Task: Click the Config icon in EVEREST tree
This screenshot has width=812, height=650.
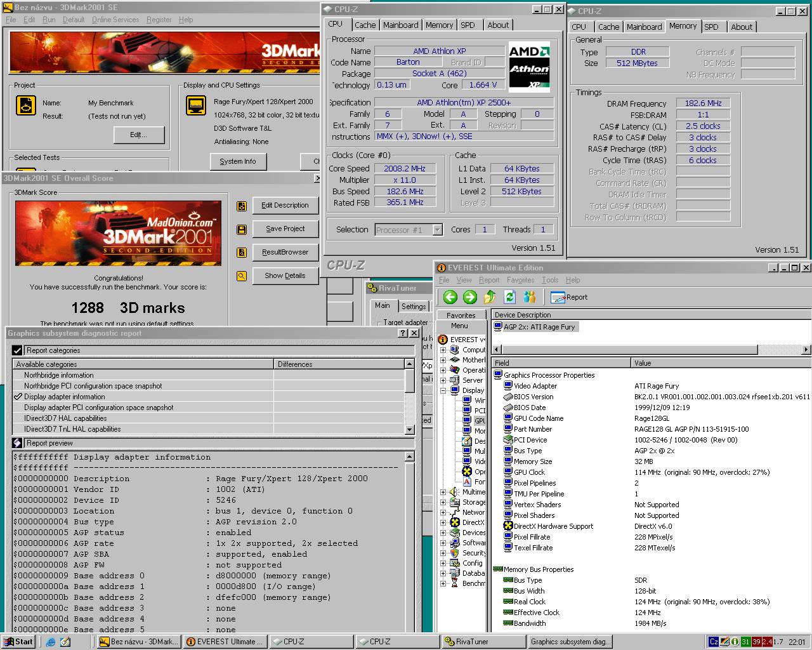Action: [x=455, y=563]
